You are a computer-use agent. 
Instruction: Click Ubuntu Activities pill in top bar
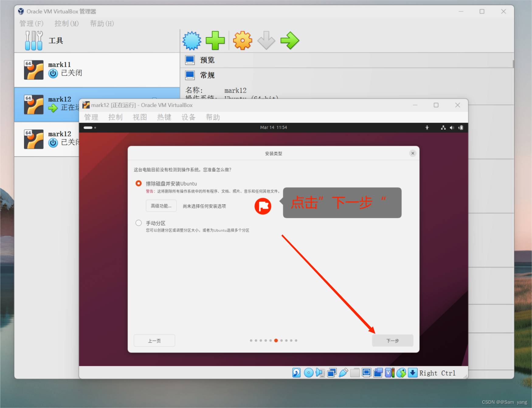[90, 128]
